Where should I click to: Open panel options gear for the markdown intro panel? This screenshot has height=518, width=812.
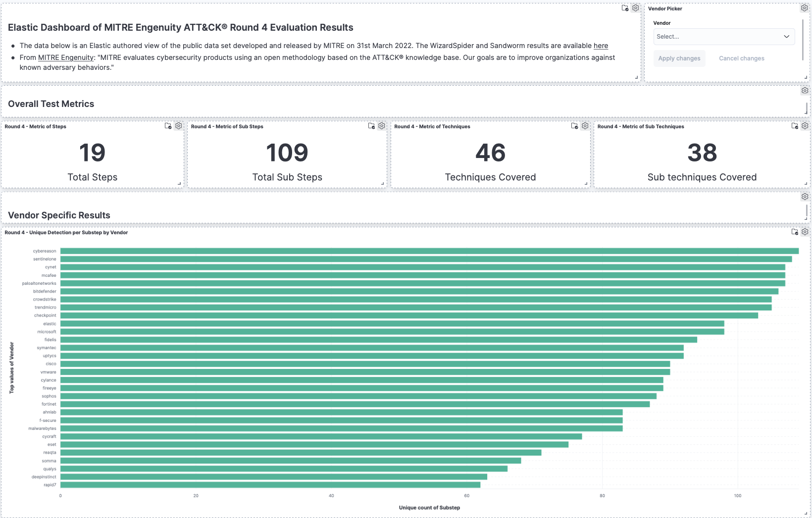(636, 8)
